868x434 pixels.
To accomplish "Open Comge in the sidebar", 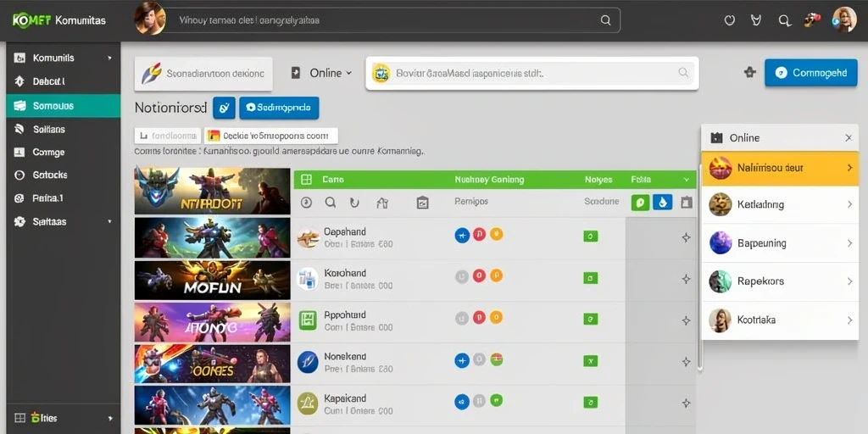I will (x=63, y=153).
